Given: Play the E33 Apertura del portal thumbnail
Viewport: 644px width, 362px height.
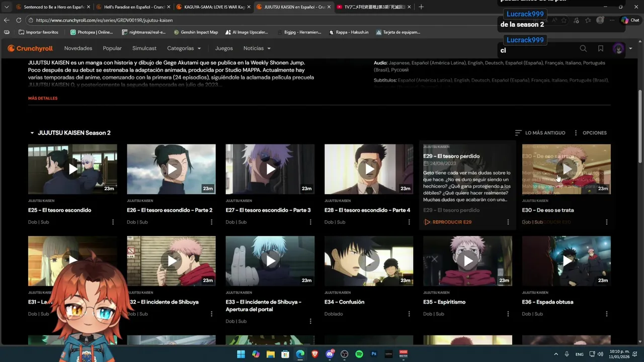Looking at the screenshot, I should tap(270, 261).
